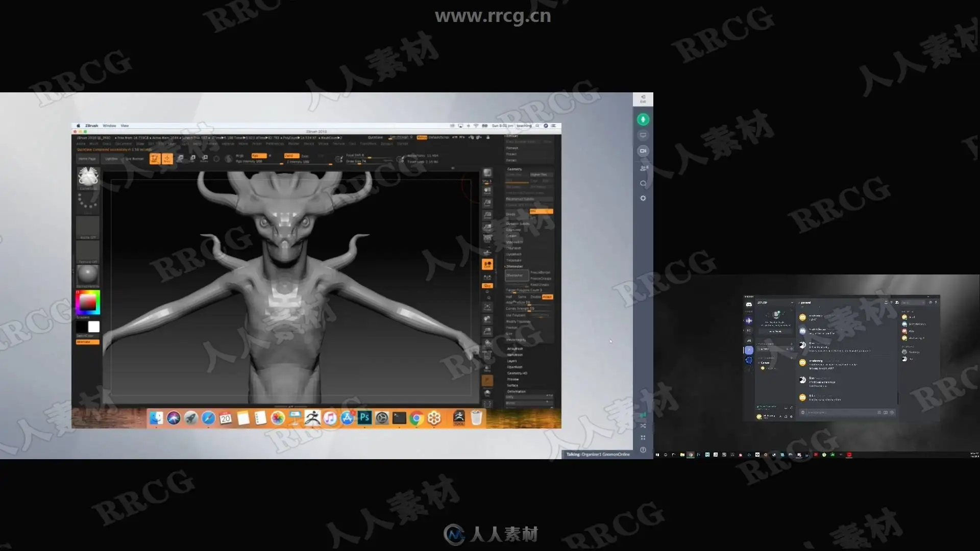The image size is (980, 551).
Task: Click Exit at top of meeting sidebar
Action: click(643, 98)
